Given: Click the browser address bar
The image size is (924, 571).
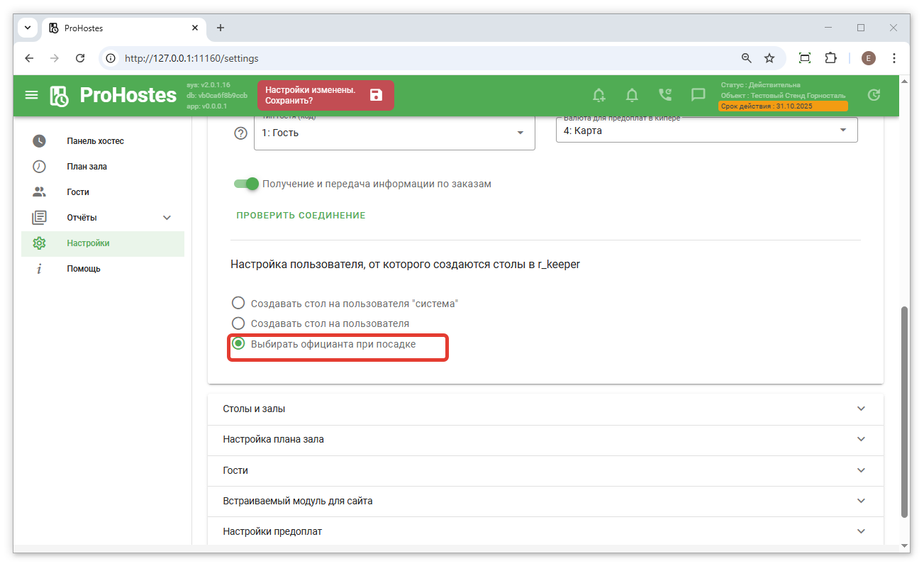Looking at the screenshot, I should pos(425,58).
